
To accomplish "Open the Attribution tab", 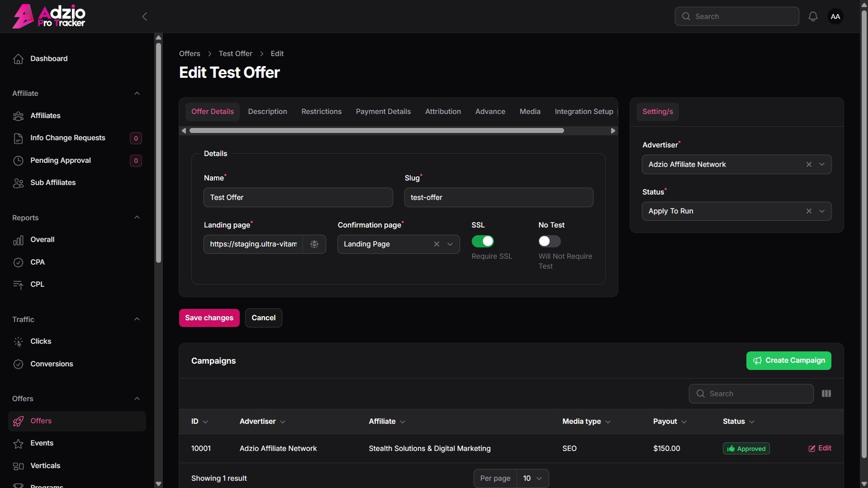I will point(443,112).
